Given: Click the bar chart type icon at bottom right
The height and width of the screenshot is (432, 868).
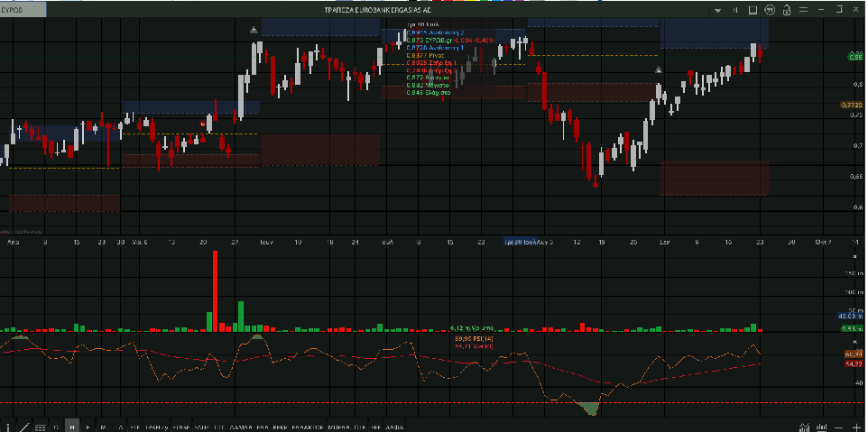Looking at the screenshot, I should tap(820, 426).
